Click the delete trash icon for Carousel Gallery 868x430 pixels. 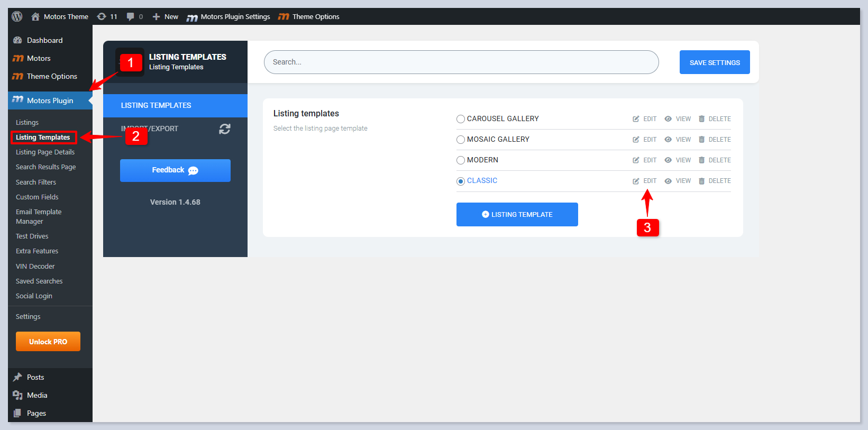coord(701,119)
